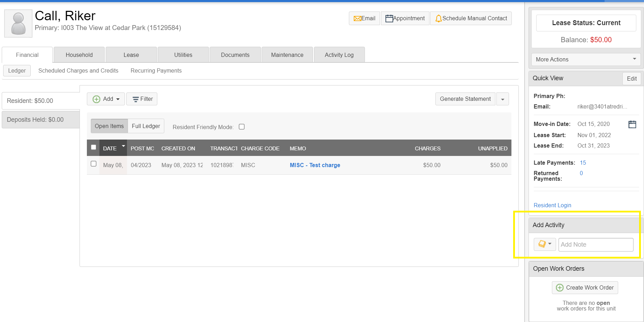Open Recurring Payments sub-tab
Image resolution: width=644 pixels, height=322 pixels.
click(x=156, y=70)
